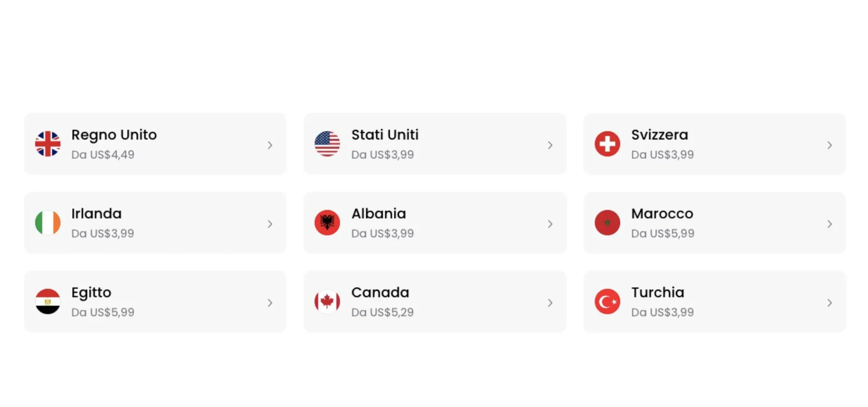The width and height of the screenshot is (868, 407).
Task: Choose the Turchia country name
Action: click(657, 292)
